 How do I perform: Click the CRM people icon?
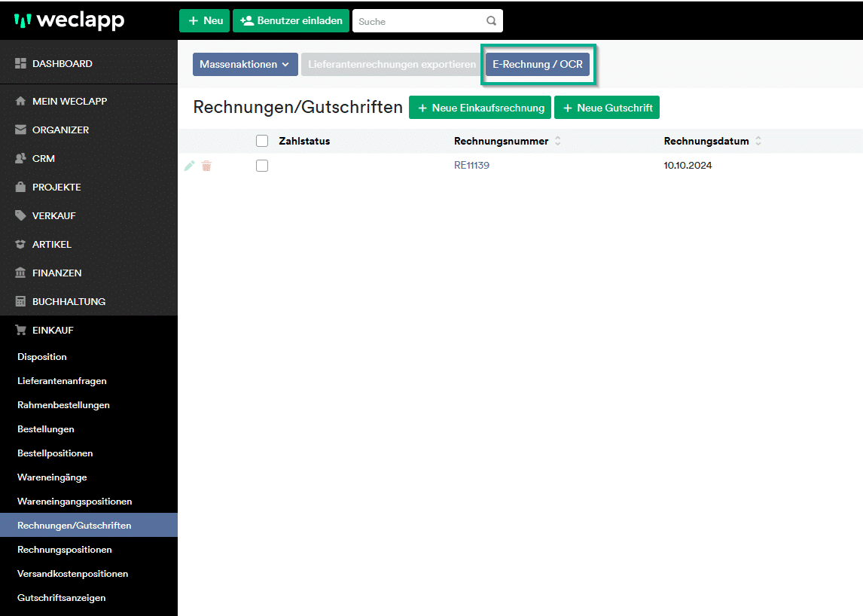tap(20, 159)
